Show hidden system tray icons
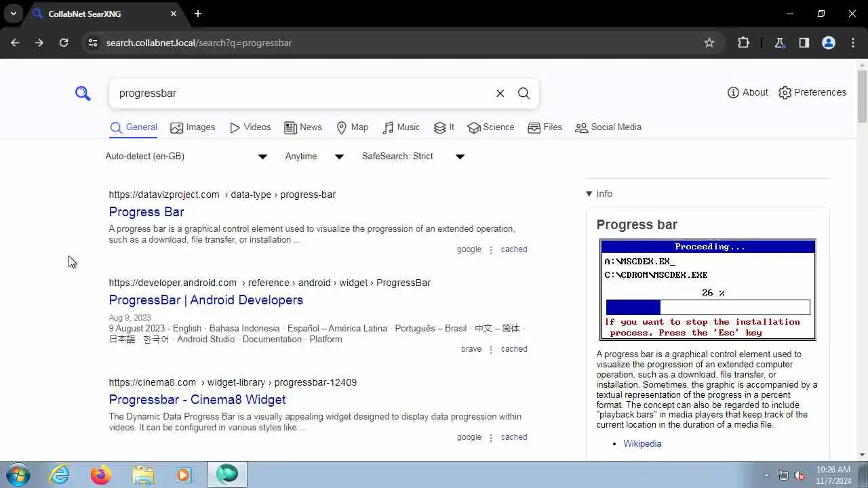 click(x=767, y=475)
